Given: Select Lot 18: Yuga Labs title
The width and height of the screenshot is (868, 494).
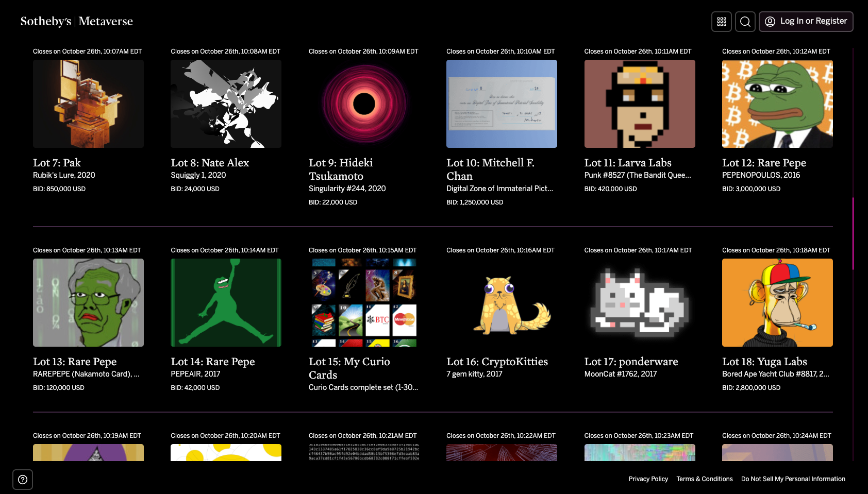Looking at the screenshot, I should pyautogui.click(x=764, y=362).
